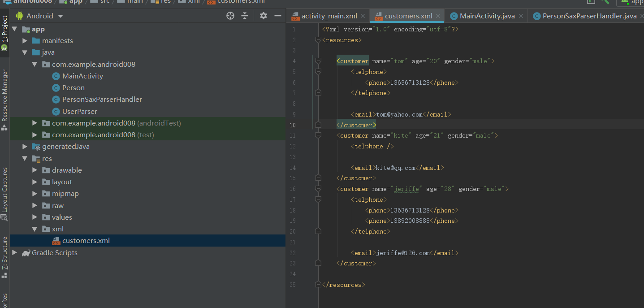
Task: Click fold end marker at line 25
Action: pos(318,285)
